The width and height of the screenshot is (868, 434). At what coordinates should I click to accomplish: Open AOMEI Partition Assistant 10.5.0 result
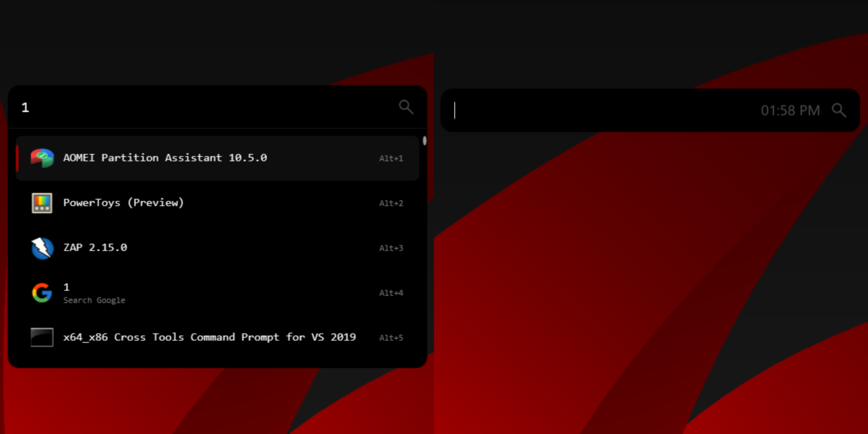click(165, 158)
